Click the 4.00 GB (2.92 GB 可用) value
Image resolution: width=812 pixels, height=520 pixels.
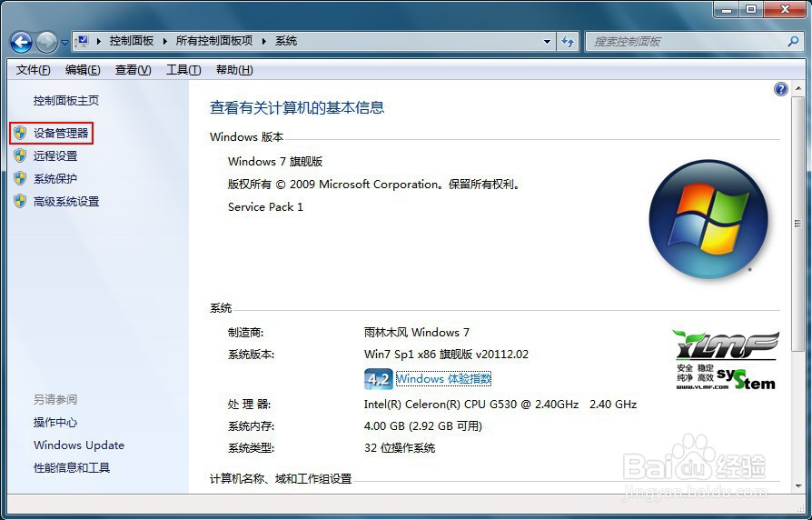click(x=423, y=426)
